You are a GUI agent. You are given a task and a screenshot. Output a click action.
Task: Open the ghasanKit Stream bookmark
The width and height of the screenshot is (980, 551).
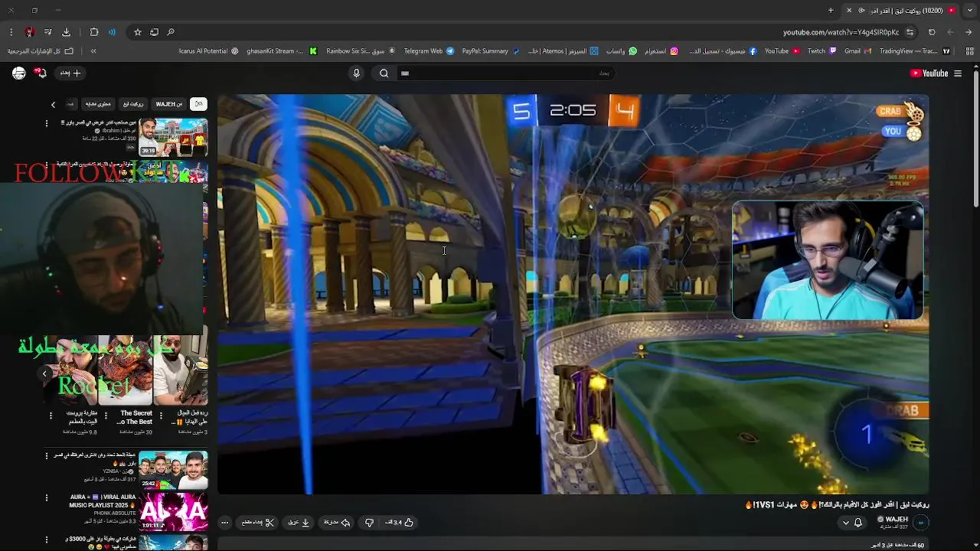pyautogui.click(x=282, y=51)
